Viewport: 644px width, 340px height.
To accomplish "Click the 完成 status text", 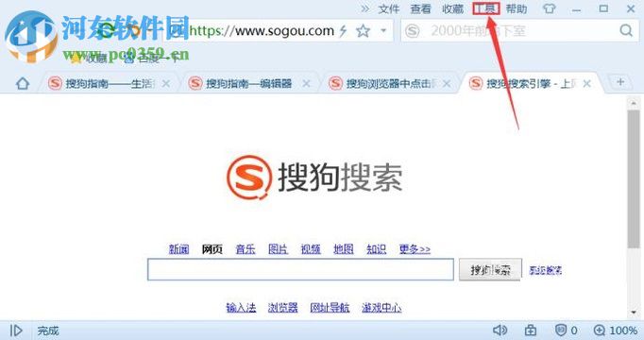I will (x=48, y=331).
